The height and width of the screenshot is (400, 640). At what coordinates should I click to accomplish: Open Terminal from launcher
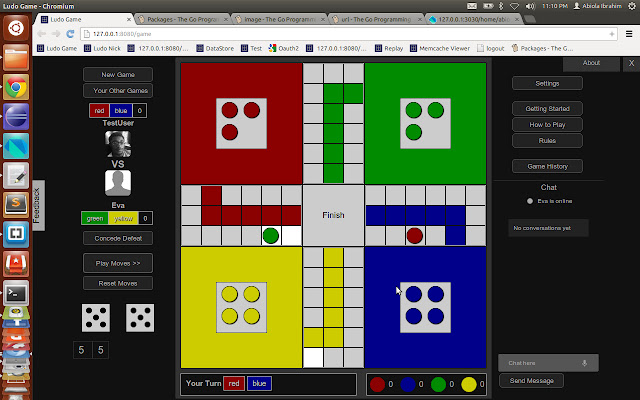(16, 293)
